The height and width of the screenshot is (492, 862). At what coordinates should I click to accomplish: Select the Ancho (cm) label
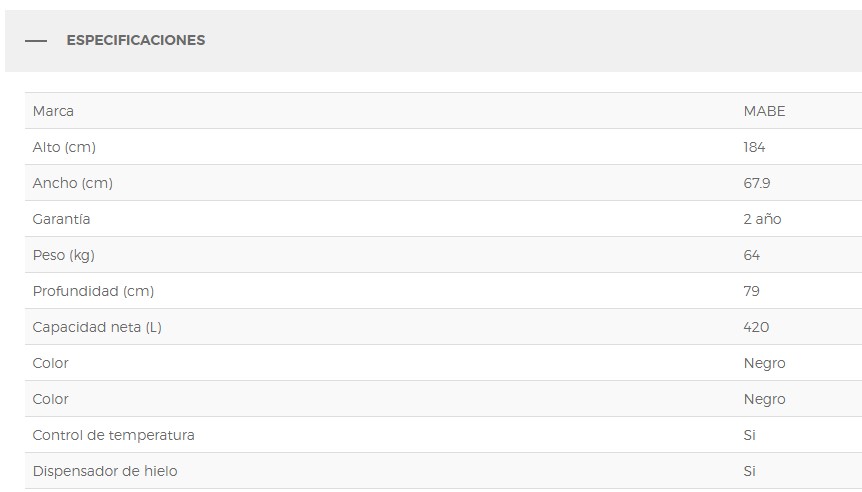[x=72, y=183]
